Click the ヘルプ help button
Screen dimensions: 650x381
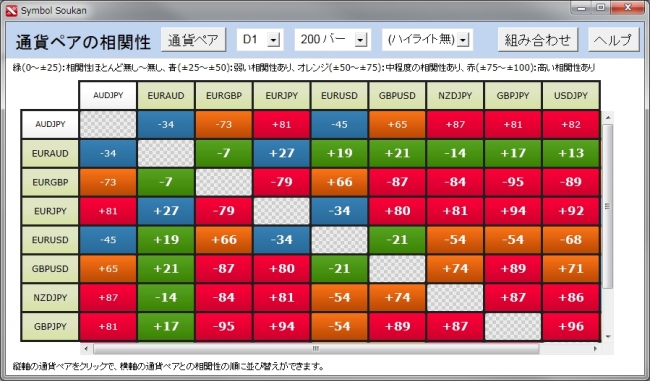coord(614,40)
